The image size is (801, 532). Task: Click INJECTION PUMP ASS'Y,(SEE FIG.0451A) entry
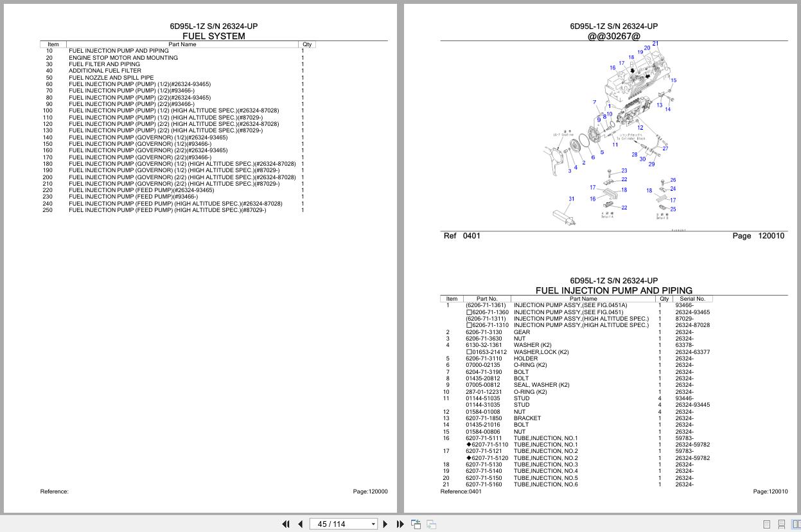570,306
